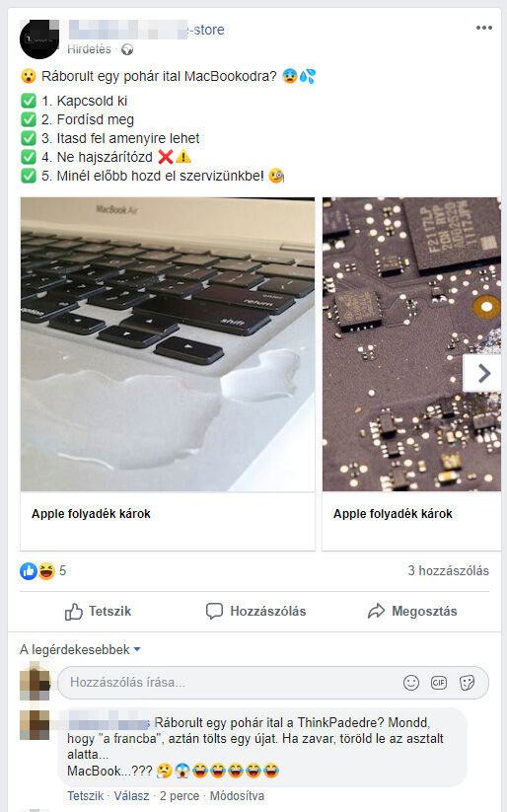Advance carousel with the right arrow

pyautogui.click(x=482, y=373)
